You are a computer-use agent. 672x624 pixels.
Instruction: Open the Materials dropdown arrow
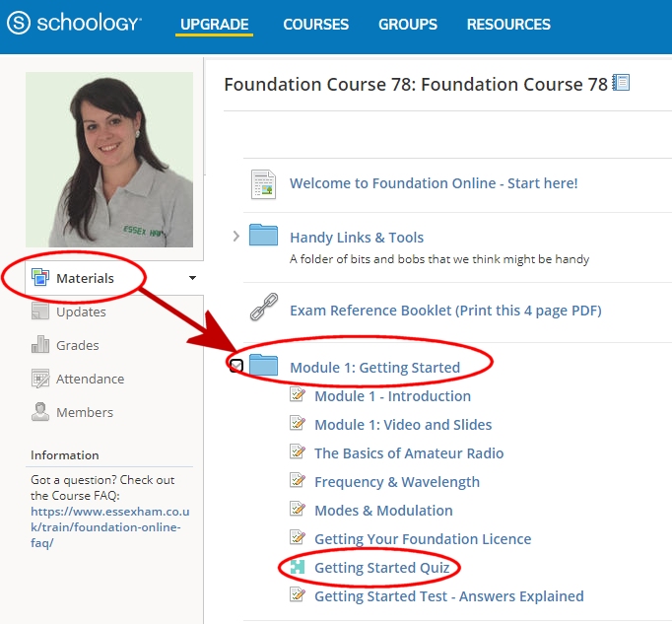(192, 278)
